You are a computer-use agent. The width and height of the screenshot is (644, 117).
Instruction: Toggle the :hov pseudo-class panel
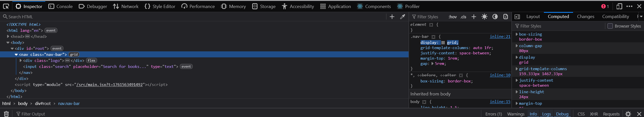click(453, 17)
